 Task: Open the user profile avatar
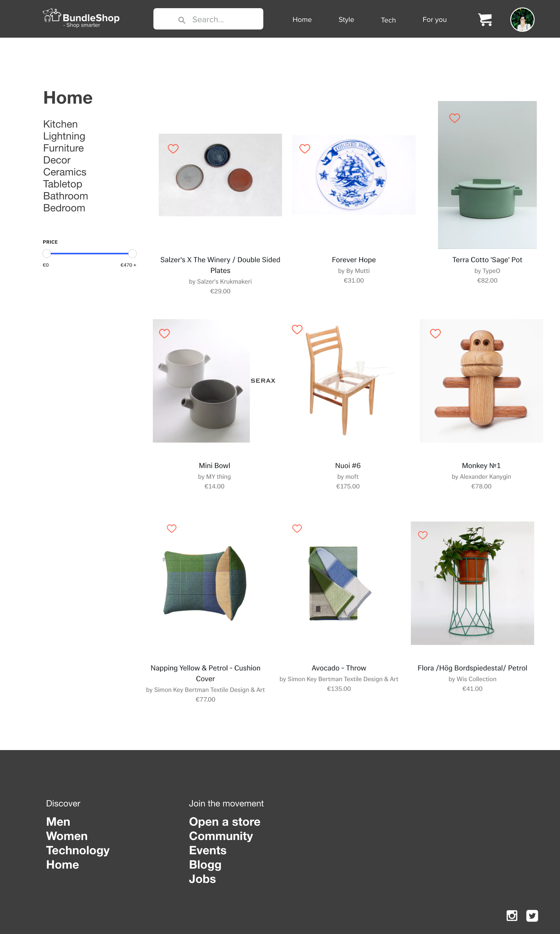(x=522, y=20)
